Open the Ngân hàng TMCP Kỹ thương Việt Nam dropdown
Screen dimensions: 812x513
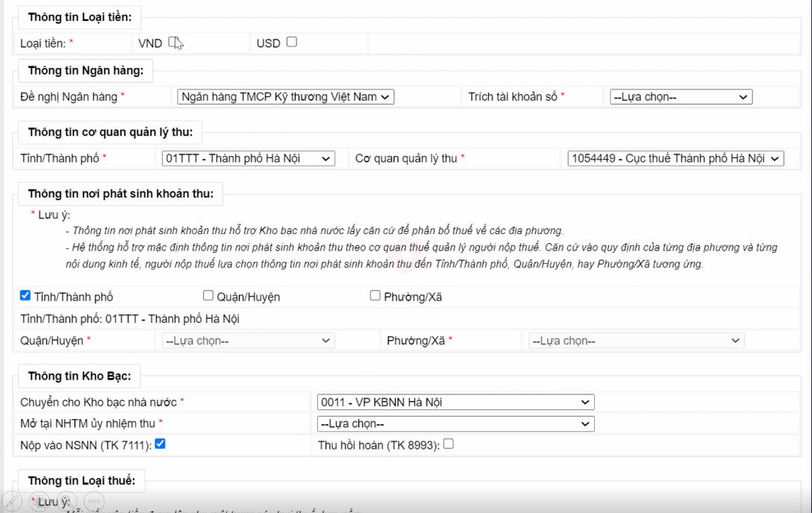(x=285, y=97)
